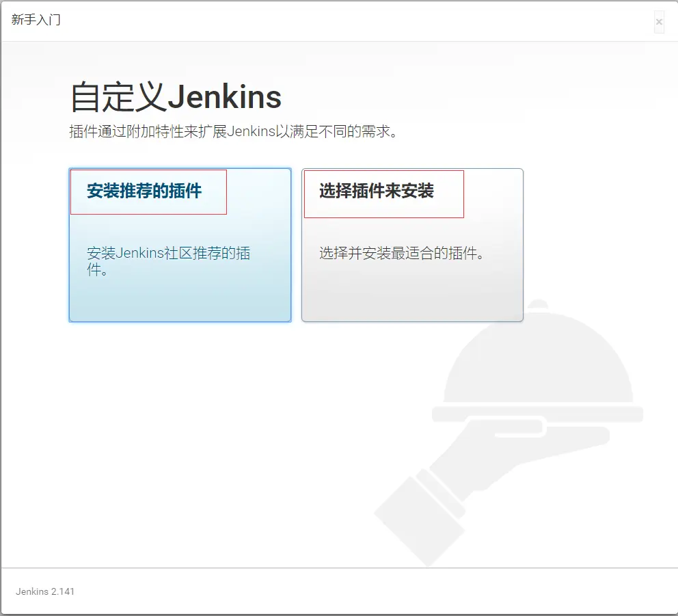Click the description inside the recommended plugins card
The width and height of the screenshot is (678, 616).
click(168, 260)
